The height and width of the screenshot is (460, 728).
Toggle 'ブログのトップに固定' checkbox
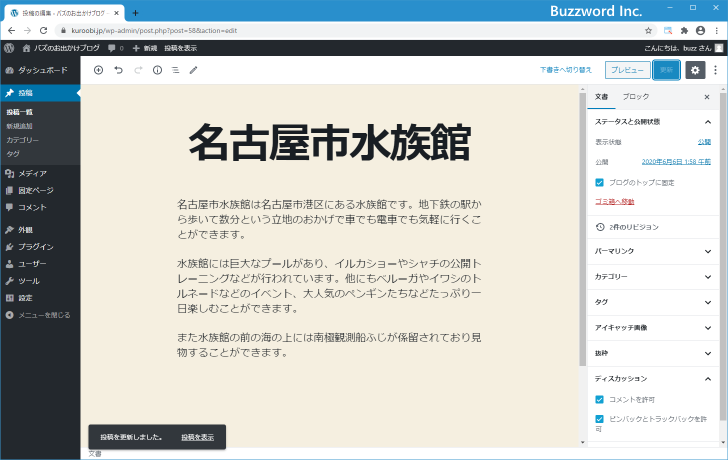[599, 182]
